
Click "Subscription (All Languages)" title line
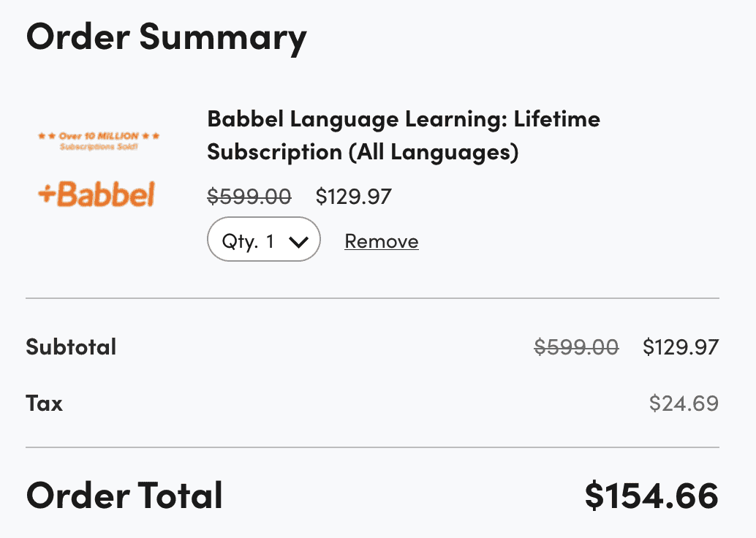pos(363,152)
